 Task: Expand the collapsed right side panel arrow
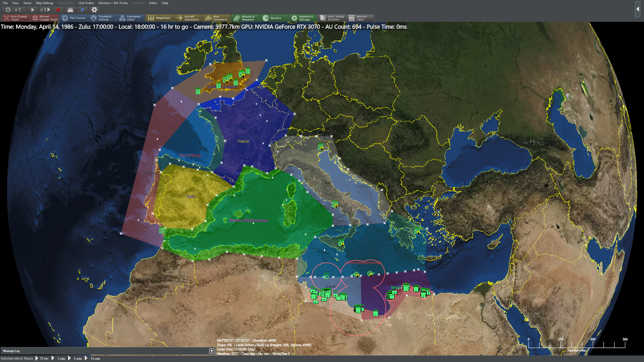[x=638, y=9]
